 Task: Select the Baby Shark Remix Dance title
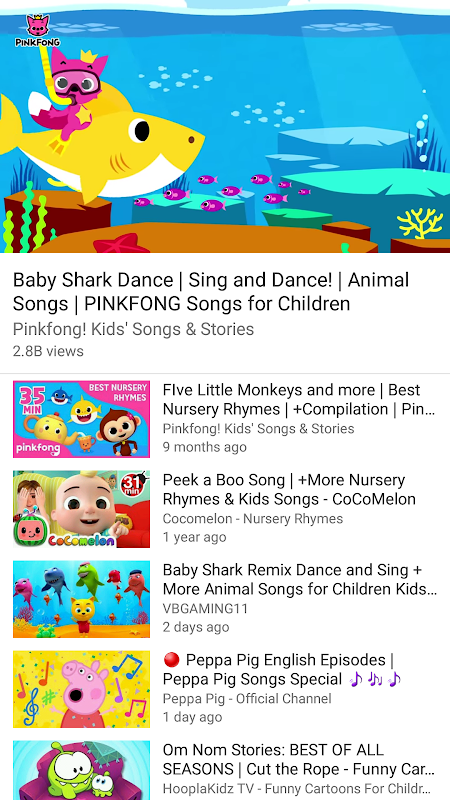pyautogui.click(x=299, y=579)
